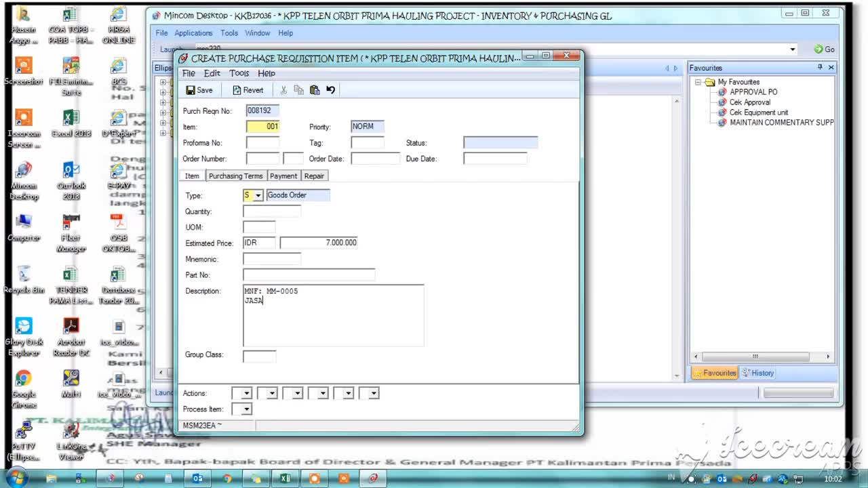Pin the Favourites panel
Image resolution: width=868 pixels, height=488 pixels.
(820, 67)
